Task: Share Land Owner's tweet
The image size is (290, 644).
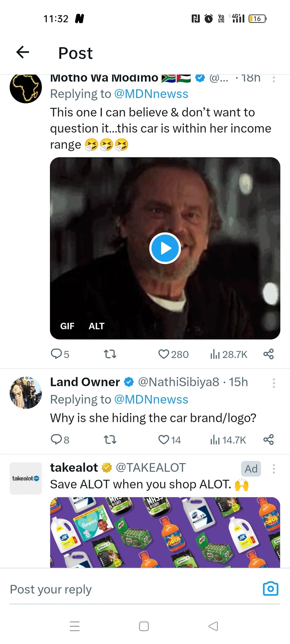Action: point(269,440)
